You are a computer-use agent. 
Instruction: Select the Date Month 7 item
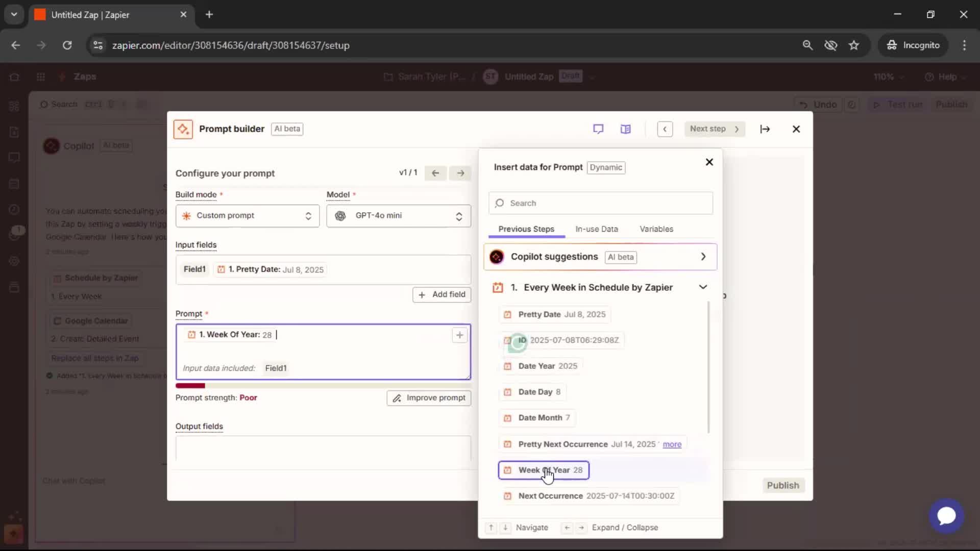pos(537,418)
